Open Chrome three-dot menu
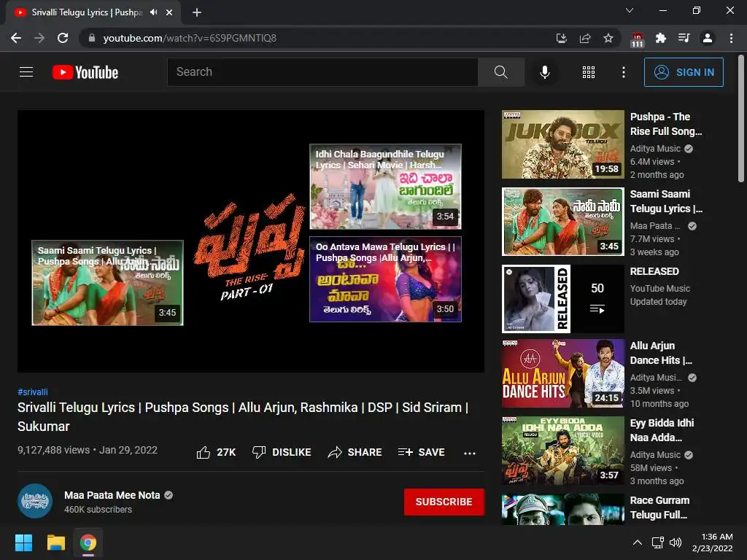This screenshot has height=560, width=747. coord(731,38)
